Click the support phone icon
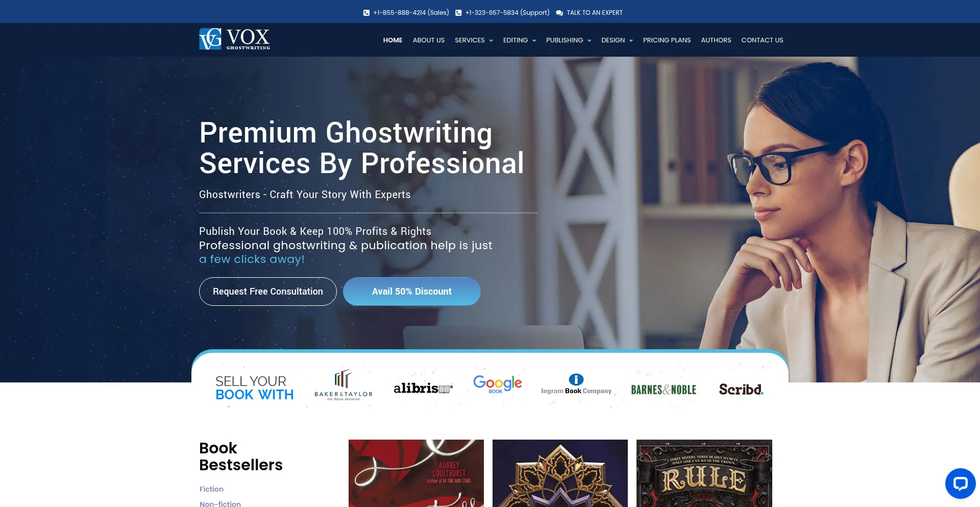 tap(458, 13)
